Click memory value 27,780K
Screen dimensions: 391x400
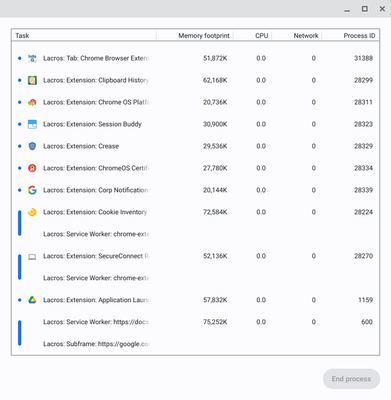[x=215, y=168]
